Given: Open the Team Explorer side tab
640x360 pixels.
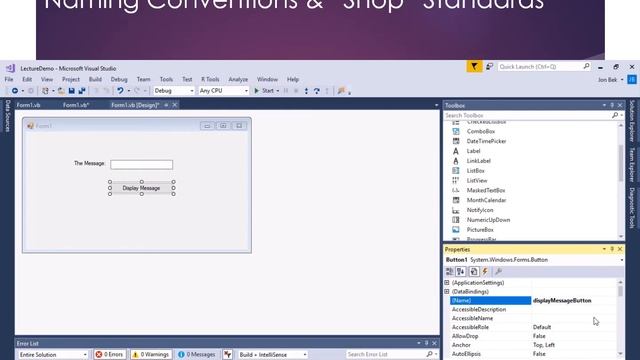Looking at the screenshot, I should (632, 165).
